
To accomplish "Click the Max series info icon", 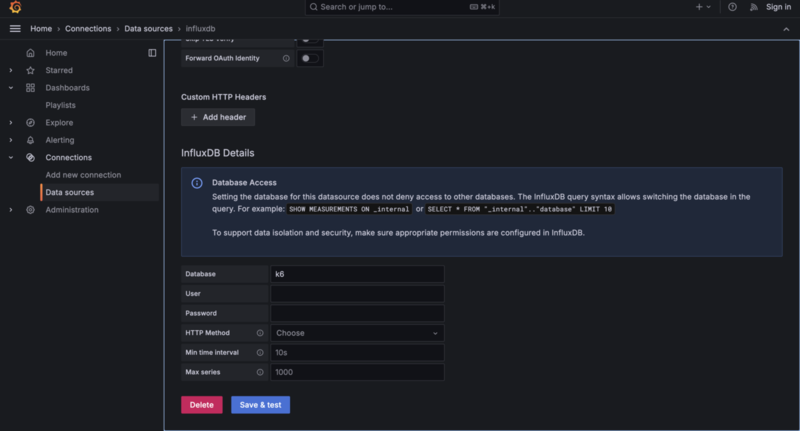I will 260,372.
